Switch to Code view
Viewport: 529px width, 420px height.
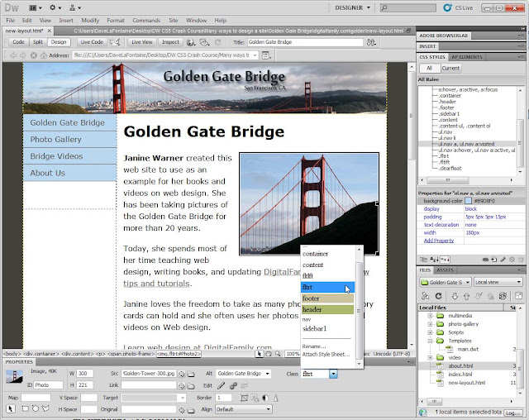click(x=18, y=42)
